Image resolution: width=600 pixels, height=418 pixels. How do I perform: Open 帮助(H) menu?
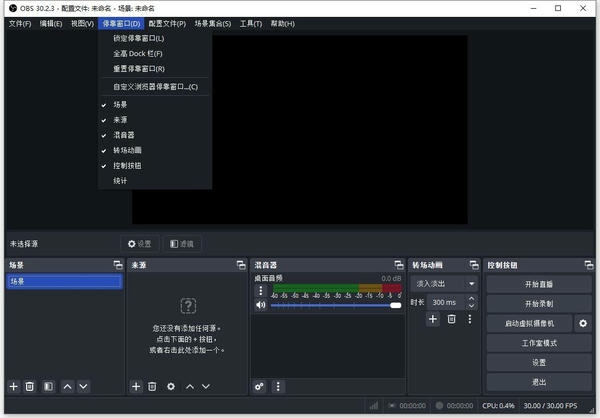[283, 24]
